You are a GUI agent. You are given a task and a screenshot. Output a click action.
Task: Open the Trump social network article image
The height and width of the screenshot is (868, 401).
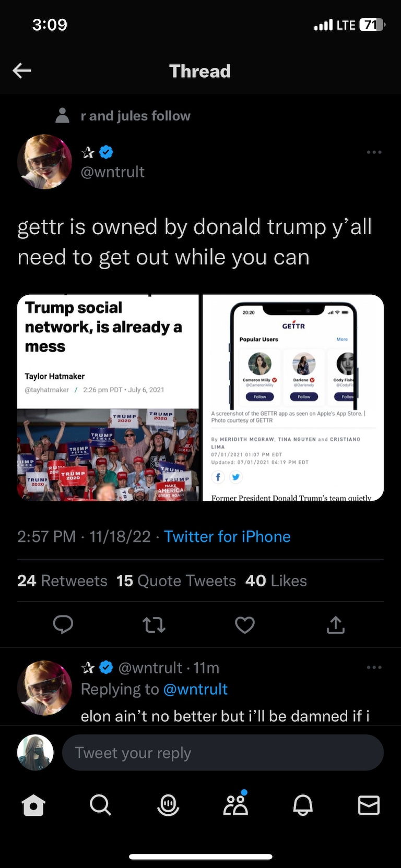(108, 397)
